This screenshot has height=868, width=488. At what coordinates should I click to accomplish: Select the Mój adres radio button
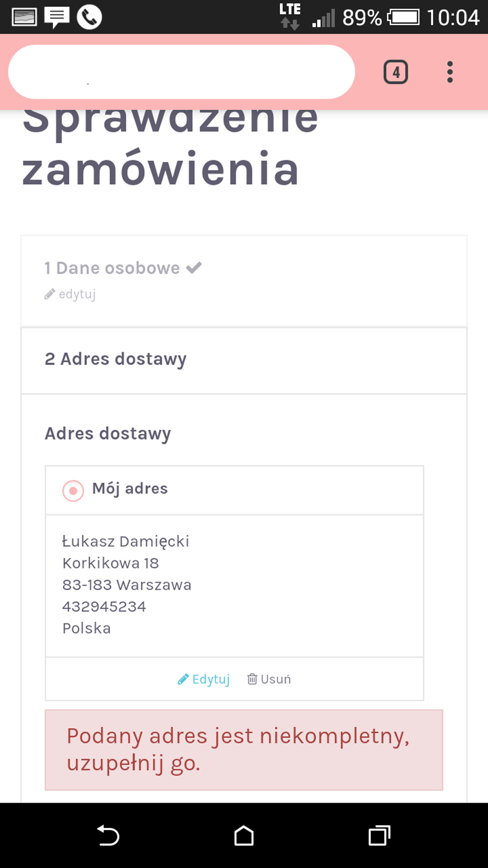coord(73,490)
